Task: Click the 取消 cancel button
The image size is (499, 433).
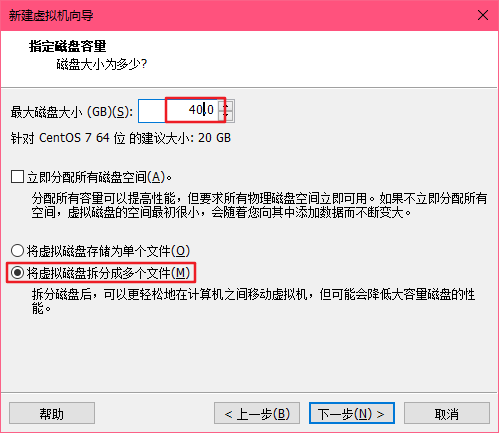Action: [447, 413]
